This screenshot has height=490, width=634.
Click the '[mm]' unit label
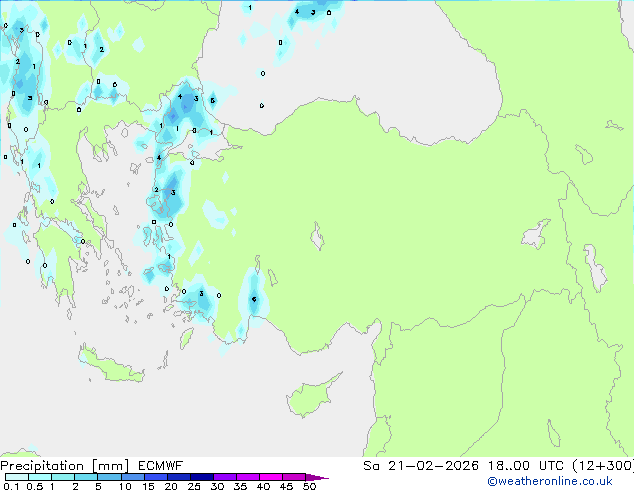pyautogui.click(x=111, y=466)
